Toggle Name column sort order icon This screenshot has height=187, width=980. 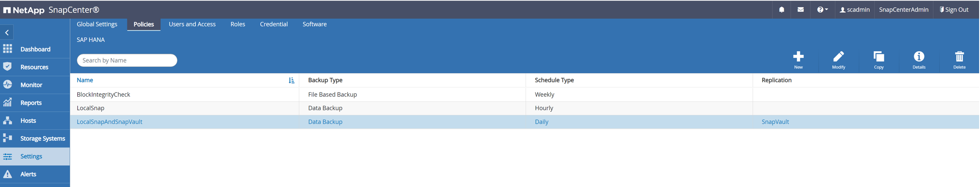tap(292, 80)
